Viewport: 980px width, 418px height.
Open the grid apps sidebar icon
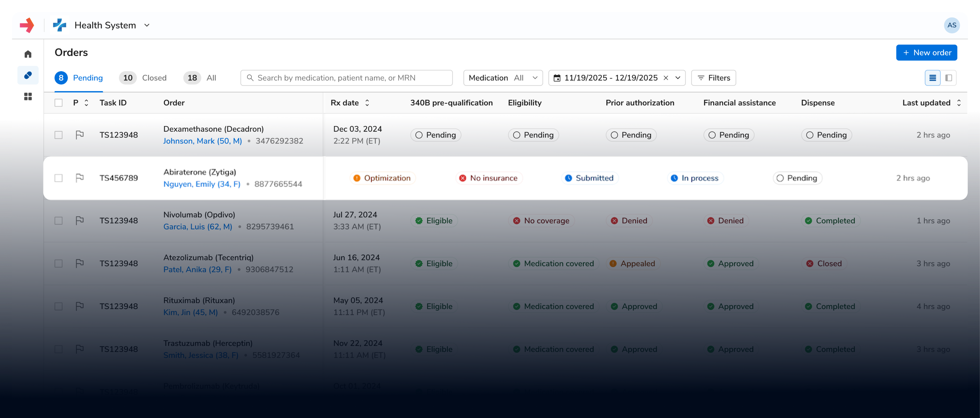pos(28,97)
